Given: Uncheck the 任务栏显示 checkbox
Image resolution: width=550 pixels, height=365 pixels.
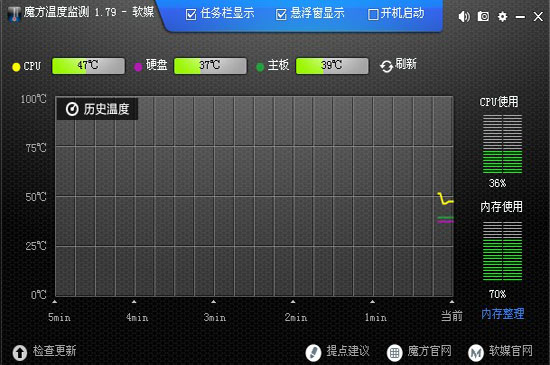Looking at the screenshot, I should [x=191, y=15].
